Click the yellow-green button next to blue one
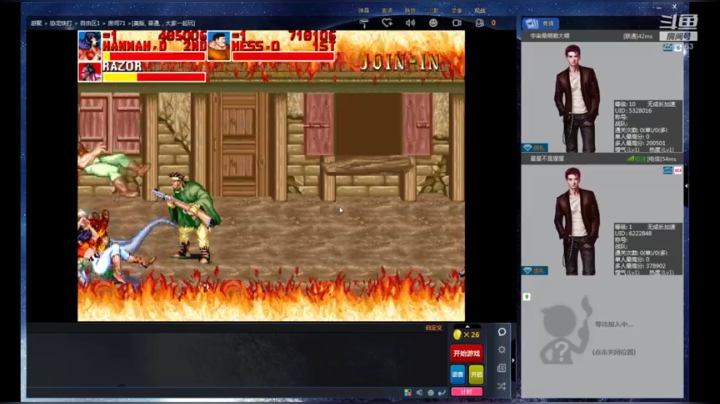This screenshot has width=720, height=404. point(476,375)
